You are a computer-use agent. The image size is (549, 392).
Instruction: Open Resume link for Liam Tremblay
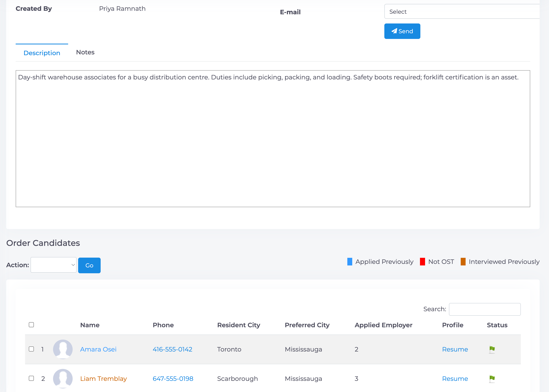(x=455, y=379)
